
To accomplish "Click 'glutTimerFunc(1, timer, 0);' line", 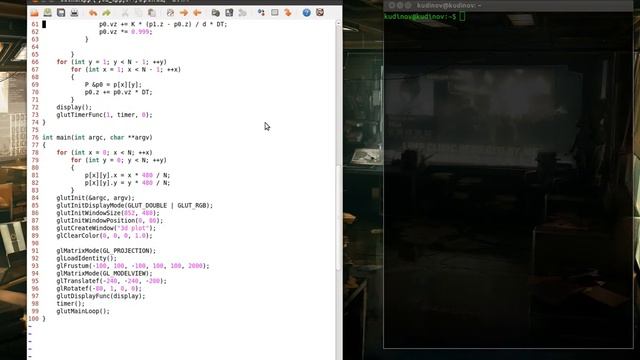I will (104, 115).
